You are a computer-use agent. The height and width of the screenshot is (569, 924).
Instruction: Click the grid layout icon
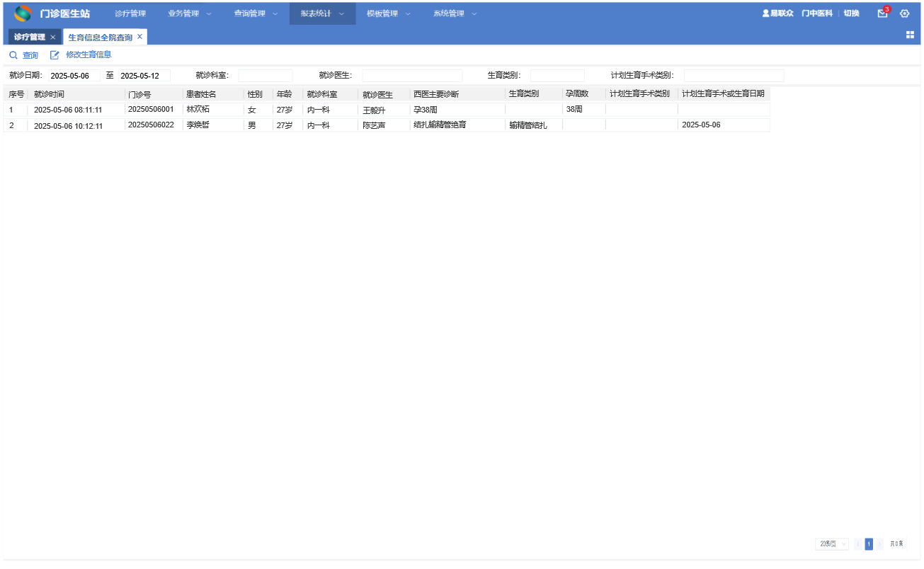[x=910, y=35]
